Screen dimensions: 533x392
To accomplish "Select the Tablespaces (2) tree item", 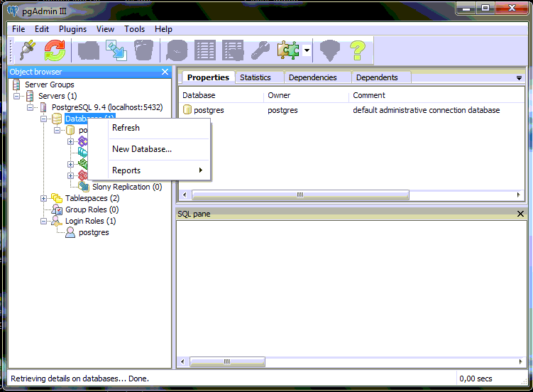I will click(92, 198).
